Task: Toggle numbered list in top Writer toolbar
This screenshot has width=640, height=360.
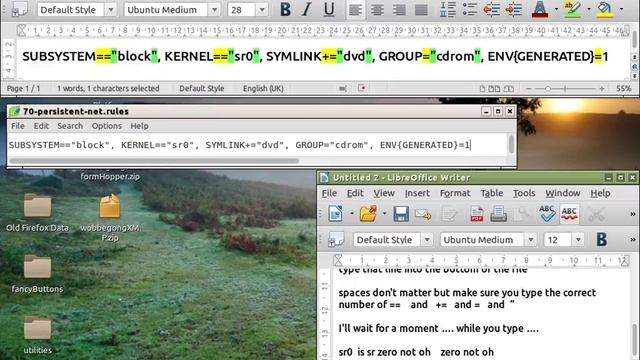Action: (x=448, y=9)
